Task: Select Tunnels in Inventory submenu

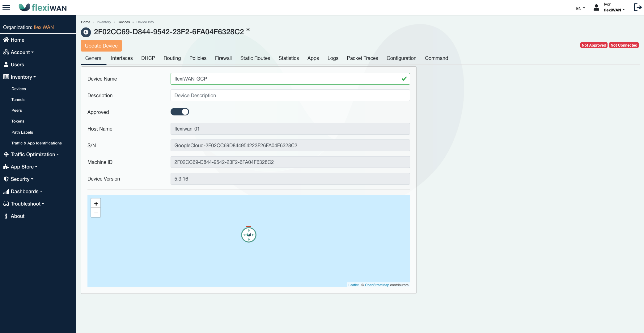Action: 19,99
